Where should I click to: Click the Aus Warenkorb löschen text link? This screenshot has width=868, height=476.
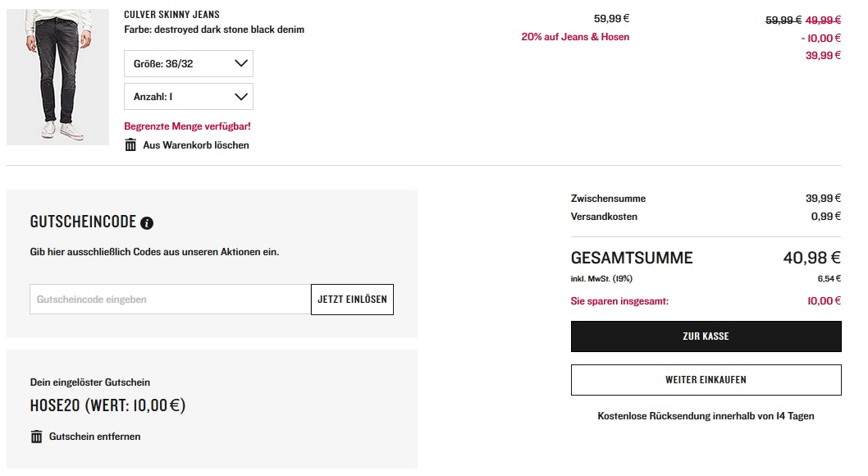click(196, 145)
